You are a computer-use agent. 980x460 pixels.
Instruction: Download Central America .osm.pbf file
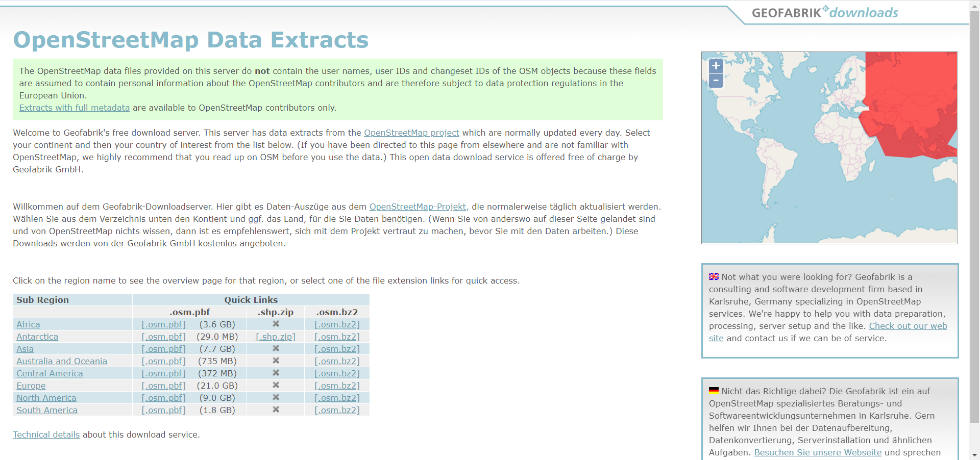click(x=164, y=373)
